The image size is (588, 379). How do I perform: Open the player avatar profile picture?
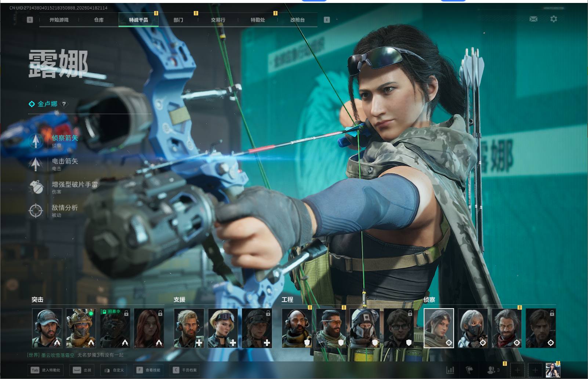[x=553, y=370]
